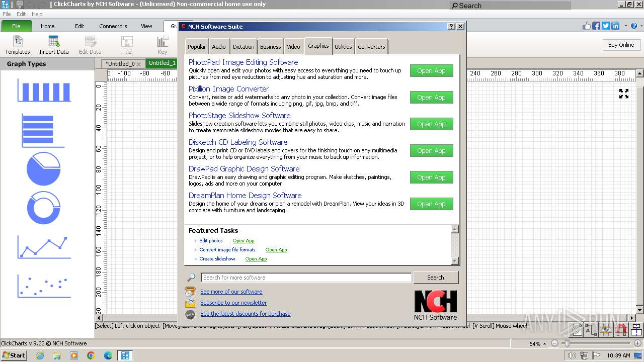The height and width of the screenshot is (362, 644).
Task: Open App for DrawPad Graphic Design
Action: (x=432, y=177)
